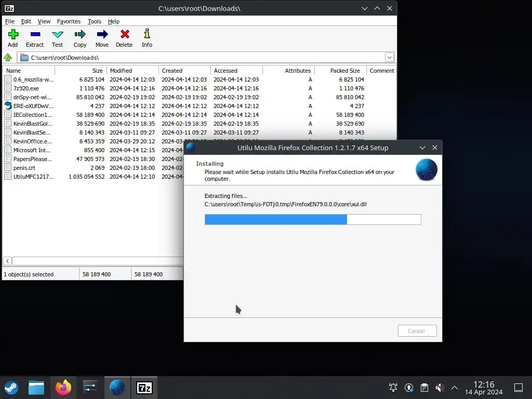Select the PapersPlease... file
Viewport: 532px width, 399px height.
[x=33, y=159]
